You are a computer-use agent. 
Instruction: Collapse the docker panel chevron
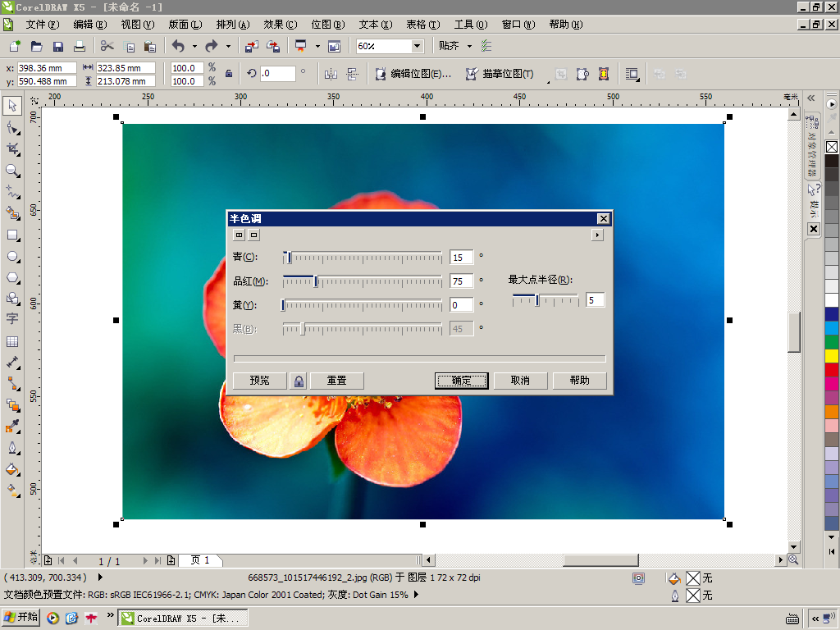[x=811, y=98]
